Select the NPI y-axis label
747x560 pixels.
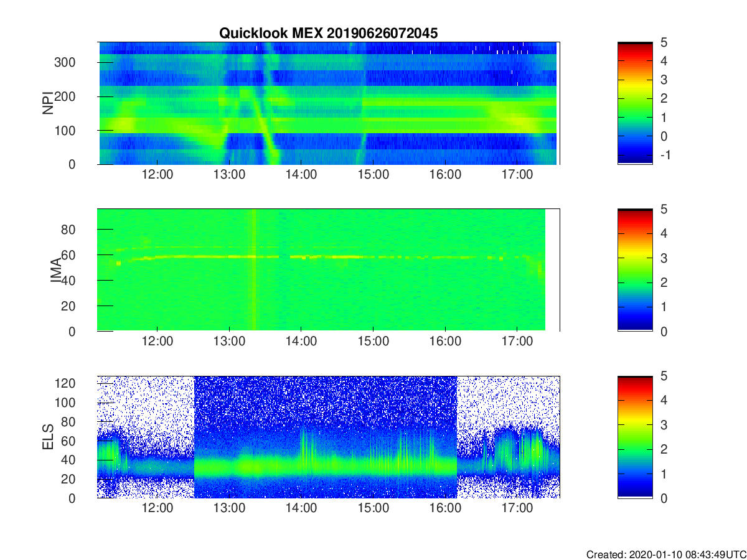[47, 103]
